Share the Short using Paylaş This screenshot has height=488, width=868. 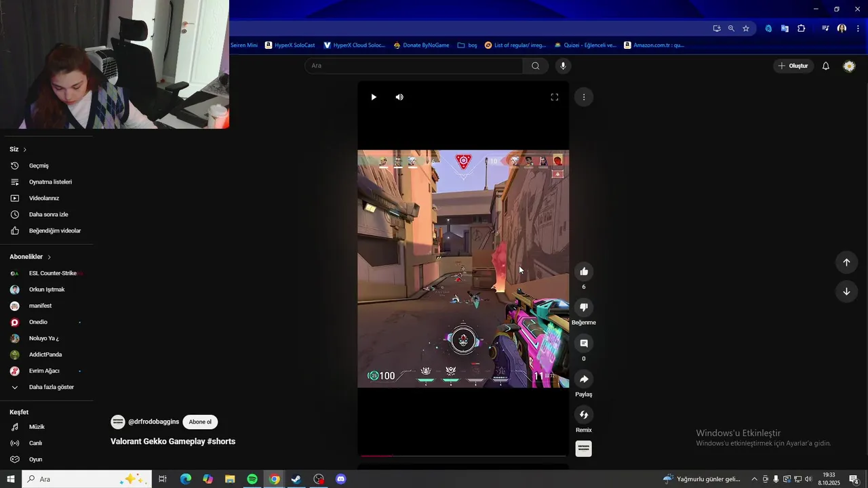[x=584, y=379]
